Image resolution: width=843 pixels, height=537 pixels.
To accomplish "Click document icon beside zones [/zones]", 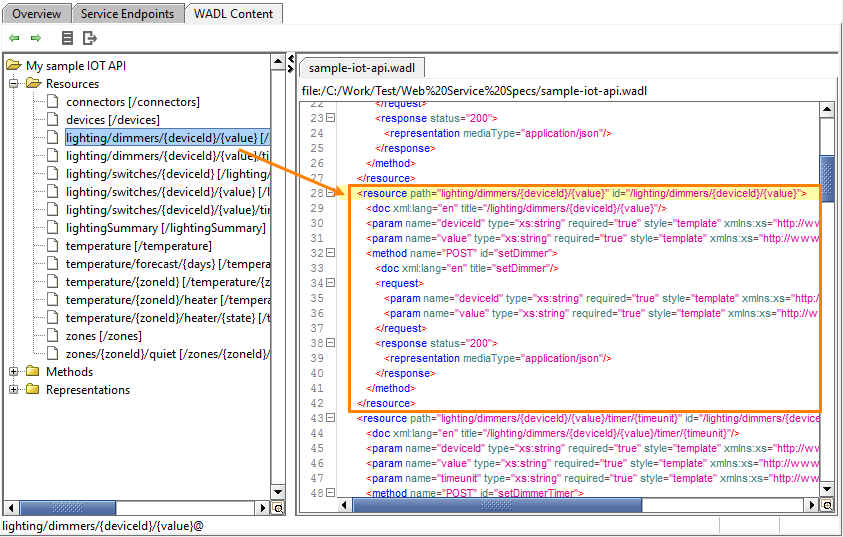I will 52,335.
